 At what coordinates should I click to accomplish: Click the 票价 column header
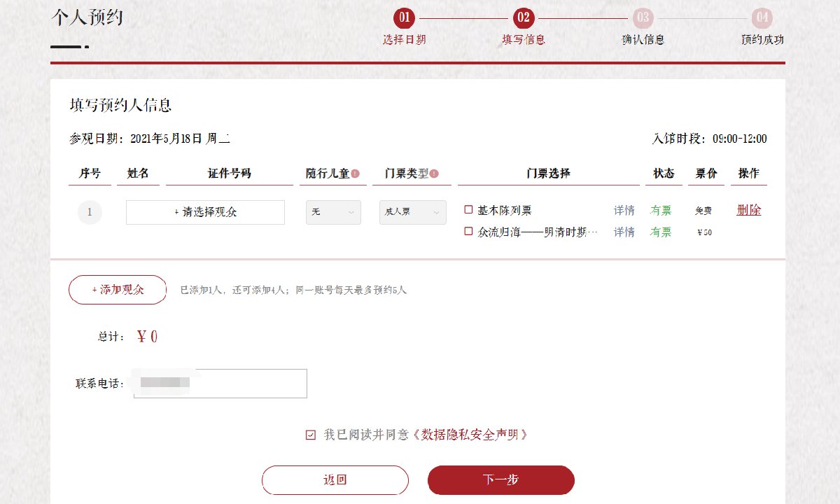(x=706, y=174)
